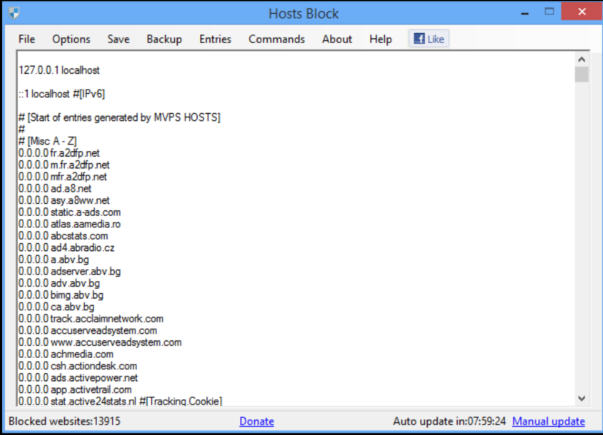Click the 0.0.0.0 accuserveadsystem.com entry
Viewport: 603px width, 435px height.
[x=88, y=331]
